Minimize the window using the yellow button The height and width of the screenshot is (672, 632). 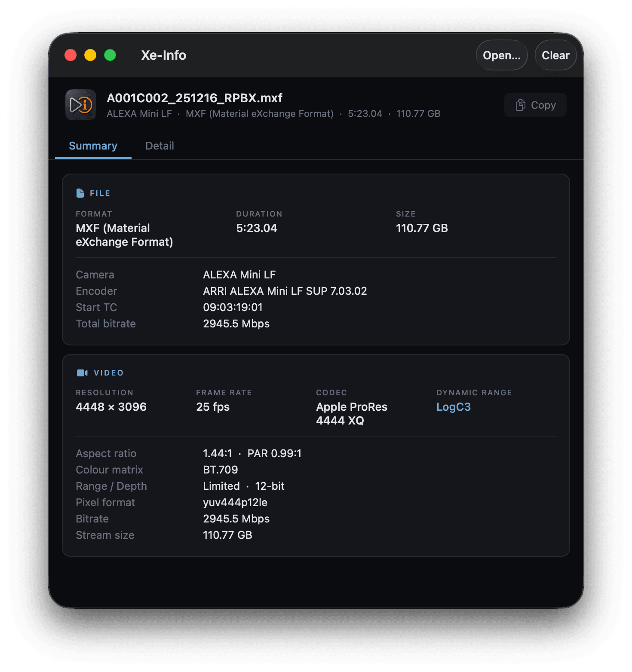coord(90,55)
